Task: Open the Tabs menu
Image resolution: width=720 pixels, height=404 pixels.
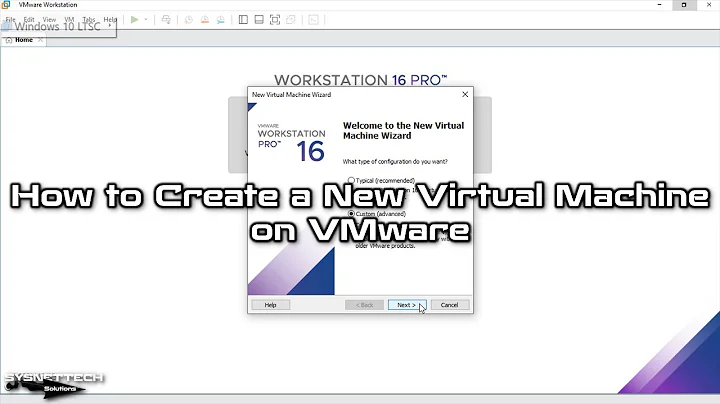Action: [x=89, y=20]
